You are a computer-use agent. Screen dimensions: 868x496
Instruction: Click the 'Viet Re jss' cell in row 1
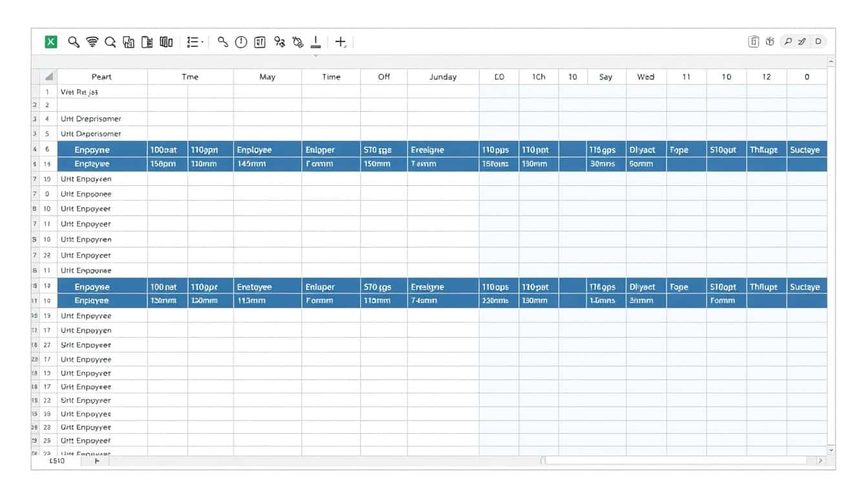pos(102,92)
